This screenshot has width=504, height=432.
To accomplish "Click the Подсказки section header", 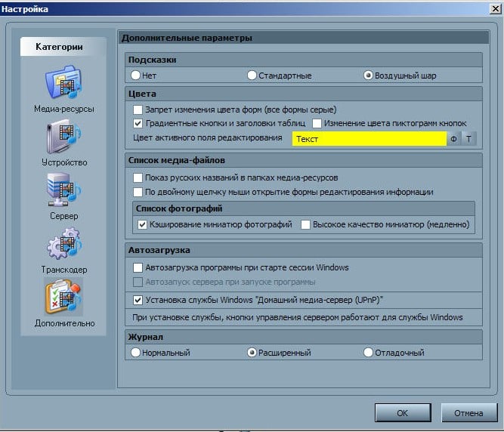I will pos(304,60).
